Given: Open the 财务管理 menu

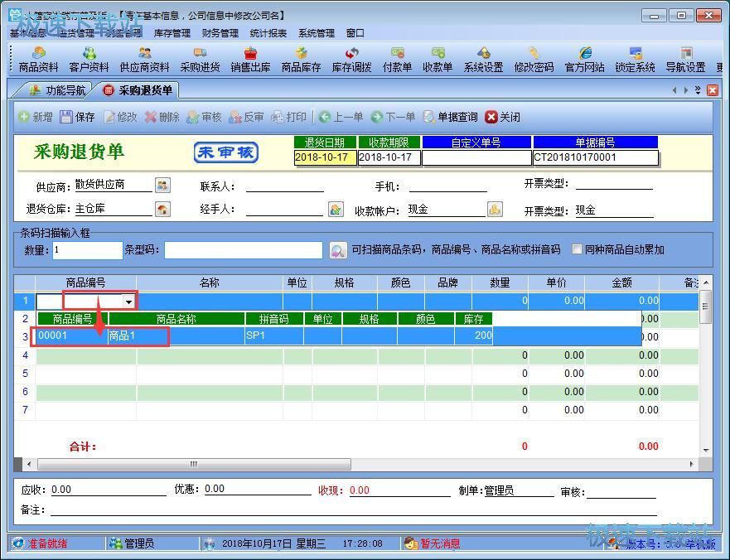Looking at the screenshot, I should pos(220,33).
